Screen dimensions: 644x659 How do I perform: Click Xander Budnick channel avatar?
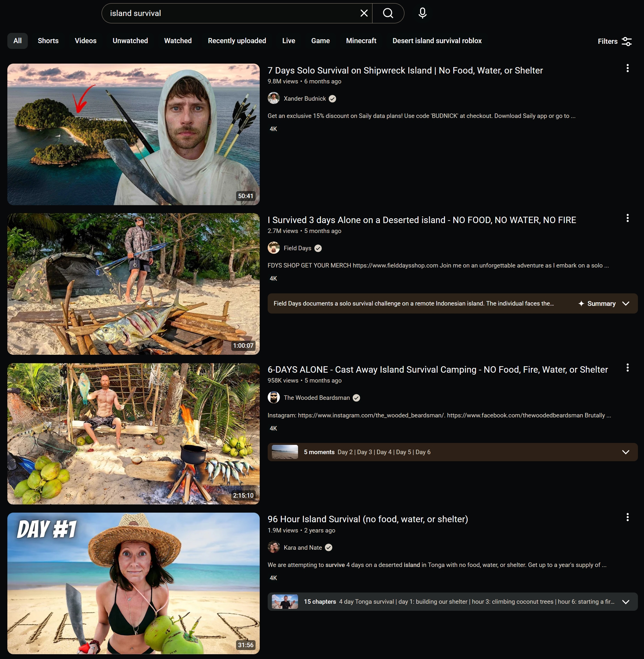273,98
